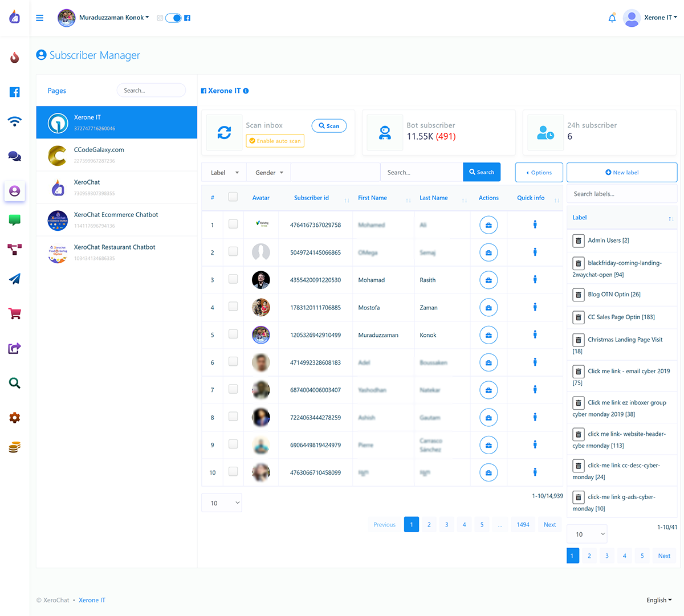Show quick info for Muraduzzaman Konok
Screen dimensions: 684x616
pyautogui.click(x=535, y=334)
